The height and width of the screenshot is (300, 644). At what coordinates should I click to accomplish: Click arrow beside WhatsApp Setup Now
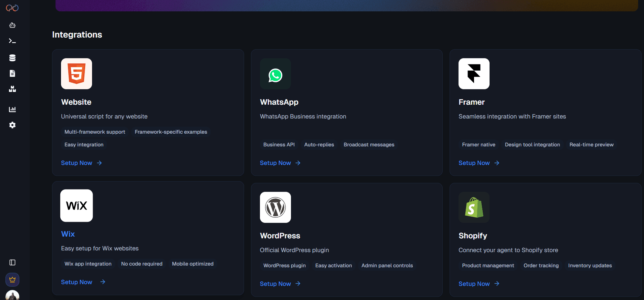click(x=298, y=163)
